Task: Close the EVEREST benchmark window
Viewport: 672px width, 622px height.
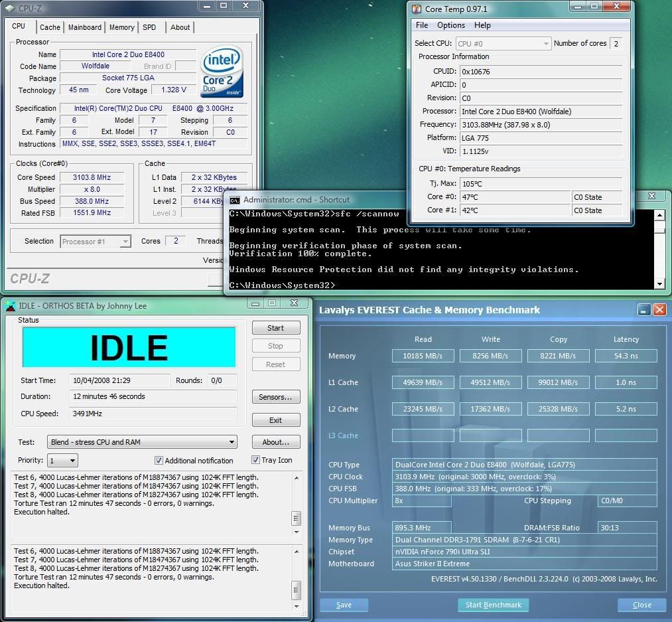Action: coord(659,310)
